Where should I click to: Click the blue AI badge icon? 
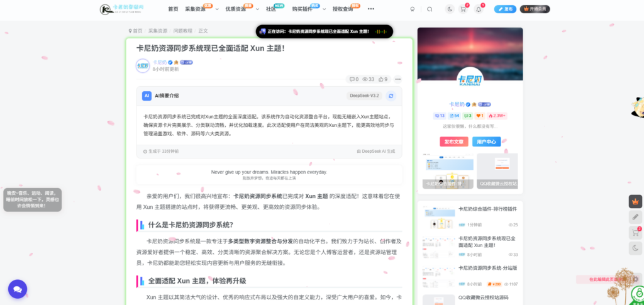point(147,96)
